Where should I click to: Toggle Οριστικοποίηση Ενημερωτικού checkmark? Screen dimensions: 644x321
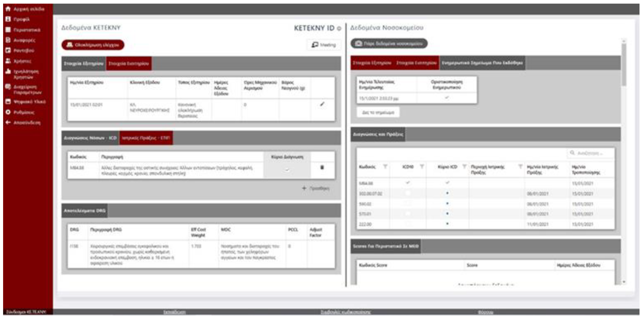click(446, 98)
